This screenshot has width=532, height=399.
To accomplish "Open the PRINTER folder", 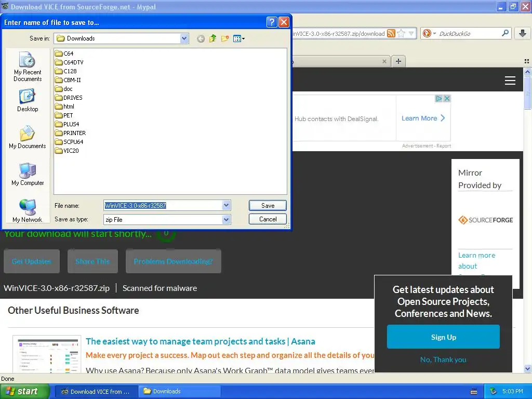I will (x=70, y=133).
